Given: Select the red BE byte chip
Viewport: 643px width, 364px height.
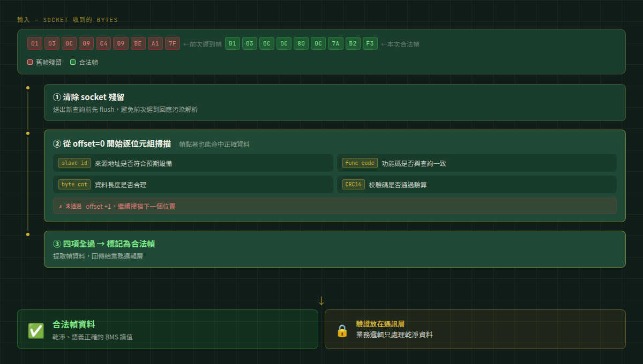Looking at the screenshot, I should pyautogui.click(x=138, y=43).
